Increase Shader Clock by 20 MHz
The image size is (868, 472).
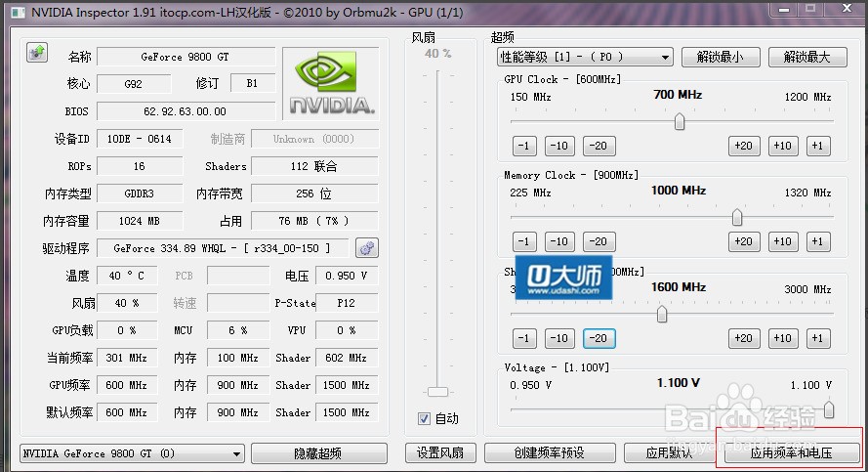click(x=743, y=338)
